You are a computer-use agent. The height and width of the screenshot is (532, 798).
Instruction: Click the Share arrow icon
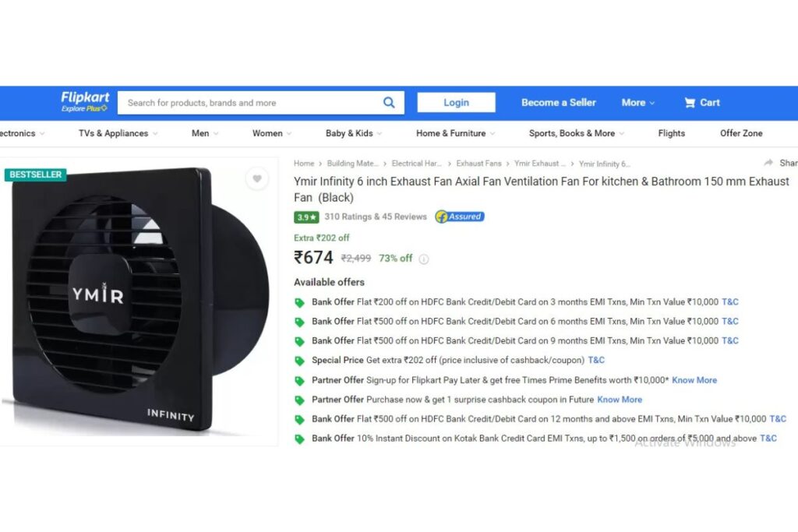tap(768, 163)
